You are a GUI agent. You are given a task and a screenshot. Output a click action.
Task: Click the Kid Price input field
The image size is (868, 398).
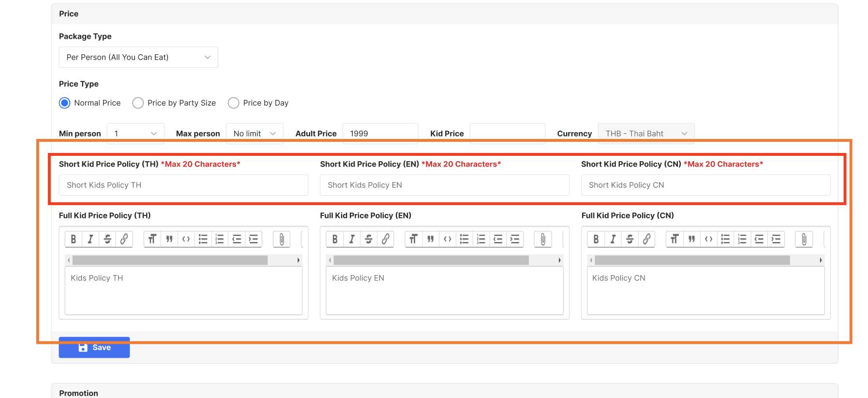[507, 134]
